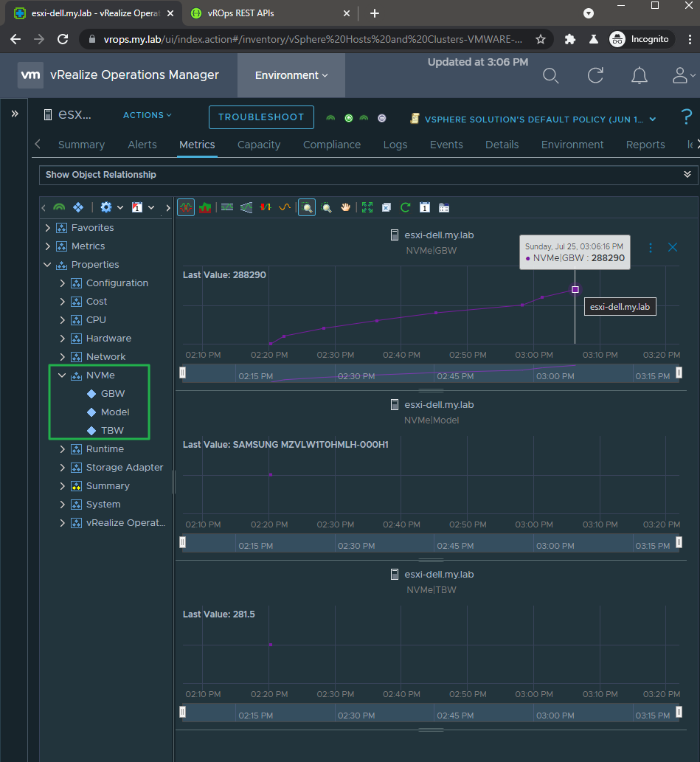Click the stacked chart icon in toolbar

pyautogui.click(x=205, y=208)
